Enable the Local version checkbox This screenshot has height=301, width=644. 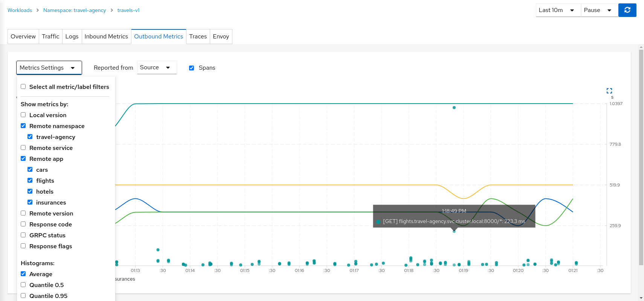coord(23,115)
